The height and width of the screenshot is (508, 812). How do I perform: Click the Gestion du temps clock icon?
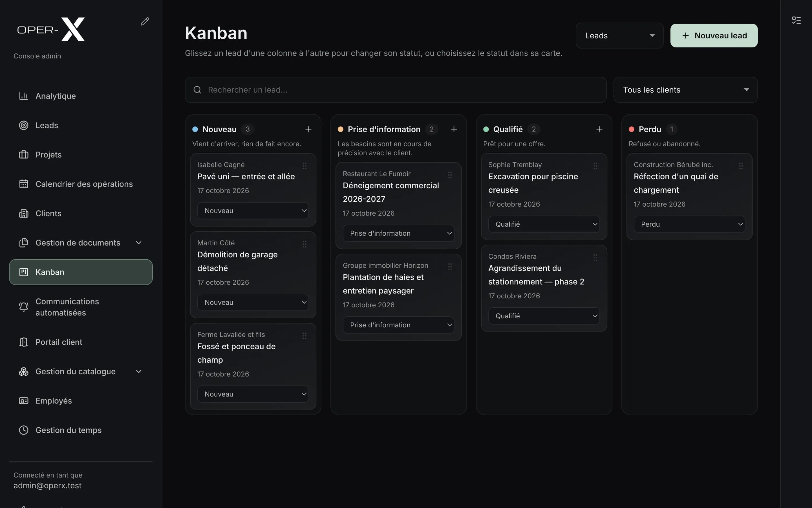click(x=23, y=430)
